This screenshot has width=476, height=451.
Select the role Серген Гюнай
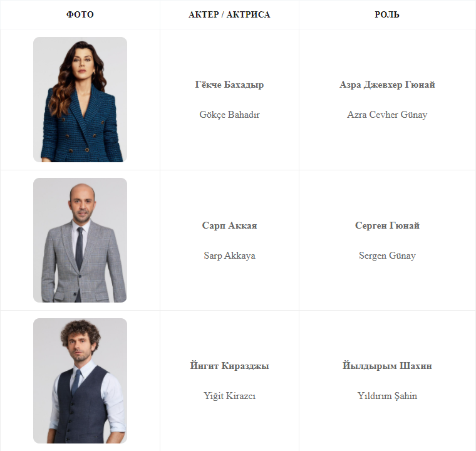pyautogui.click(x=387, y=225)
